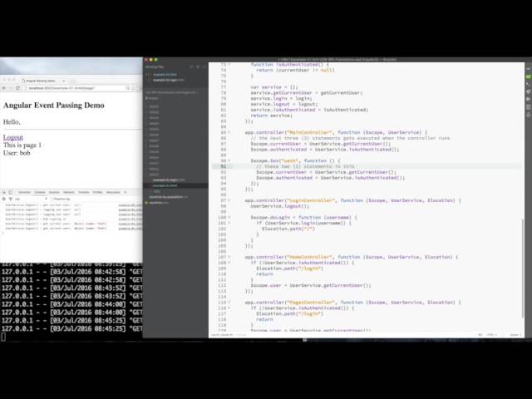The image size is (532, 399).
Task: Click the terminal prompt icon in Brackets right toolbar
Action: (x=529, y=84)
